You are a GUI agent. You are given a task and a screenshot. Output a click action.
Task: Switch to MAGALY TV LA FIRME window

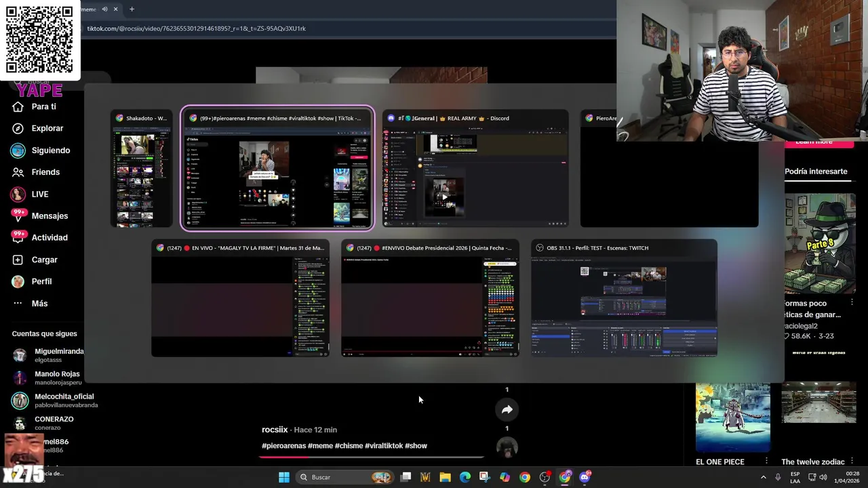(240, 298)
